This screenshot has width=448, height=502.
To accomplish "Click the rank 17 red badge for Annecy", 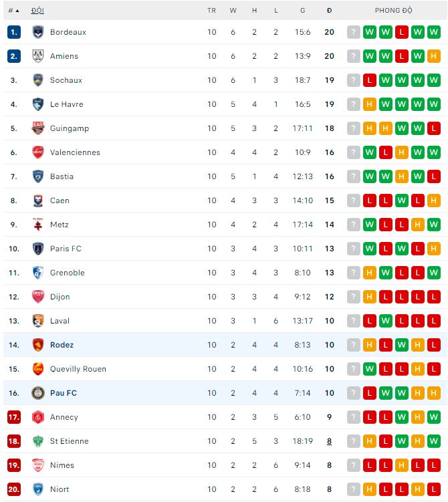I will click(x=14, y=417).
